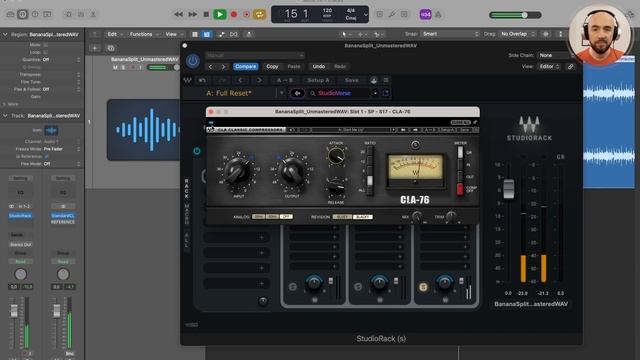Open the Freeze Mode Pre Fader dropdown
Image resolution: width=640 pixels, height=360 pixels.
(61, 149)
